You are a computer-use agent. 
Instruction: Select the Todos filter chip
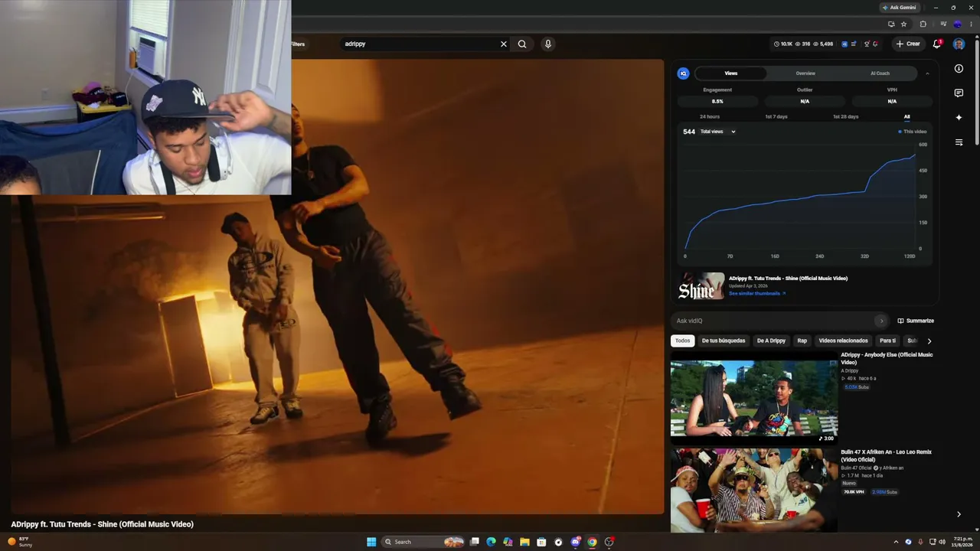pos(682,341)
